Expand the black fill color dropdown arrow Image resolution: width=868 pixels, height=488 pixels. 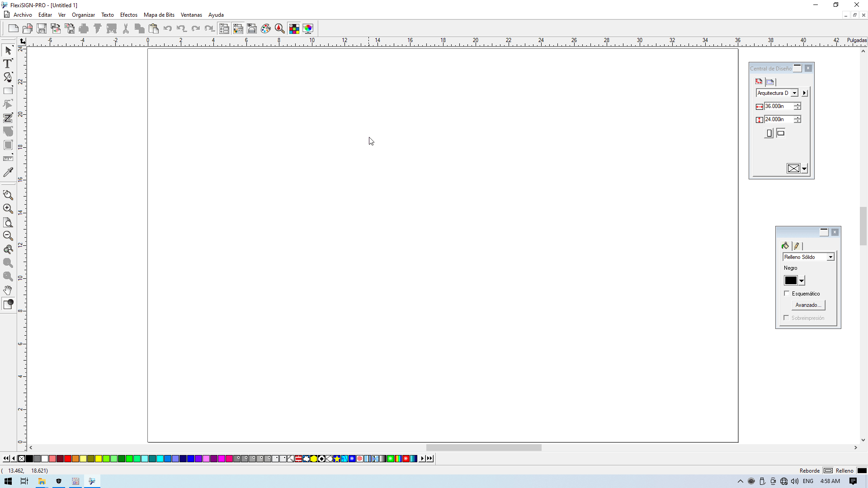802,281
